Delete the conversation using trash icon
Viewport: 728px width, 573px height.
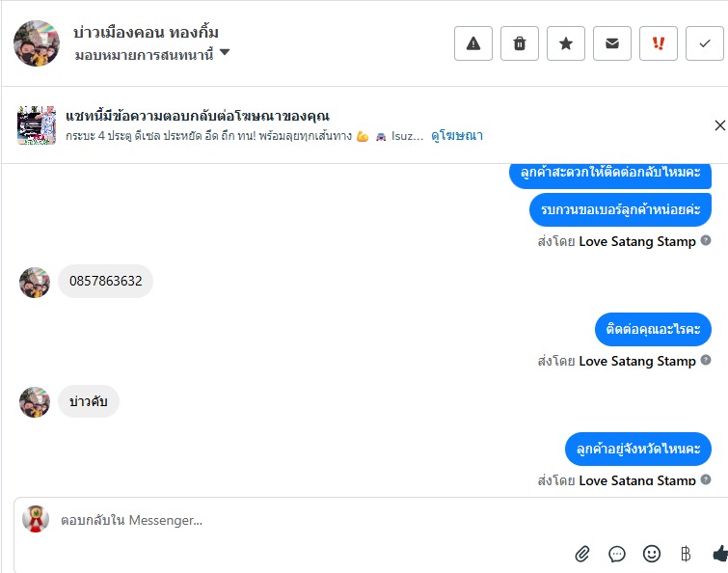pos(520,43)
